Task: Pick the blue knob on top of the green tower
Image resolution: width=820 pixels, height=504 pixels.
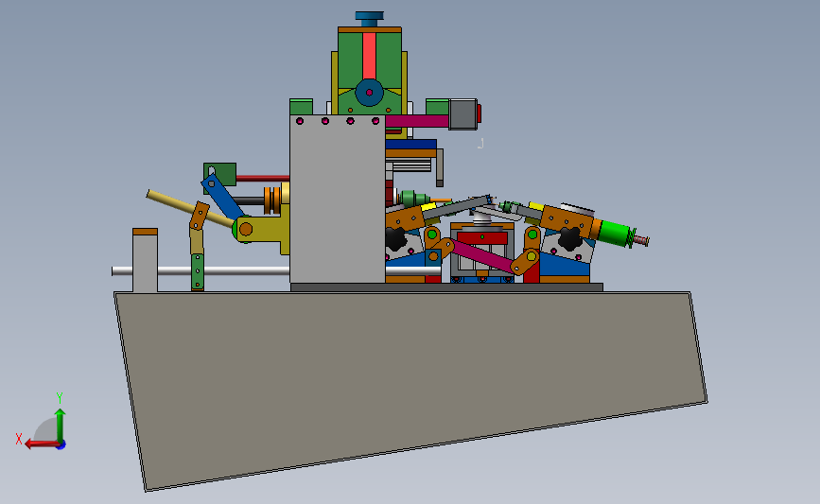Action: tap(369, 19)
